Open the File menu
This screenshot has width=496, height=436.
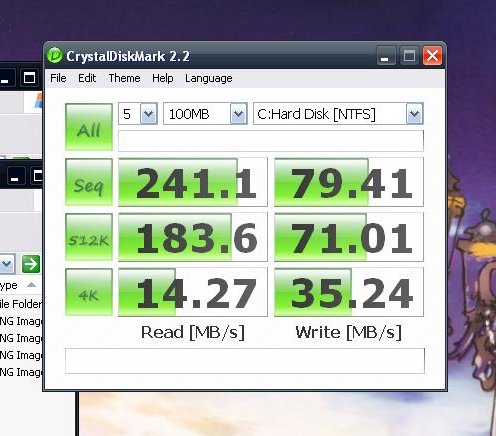tap(58, 78)
